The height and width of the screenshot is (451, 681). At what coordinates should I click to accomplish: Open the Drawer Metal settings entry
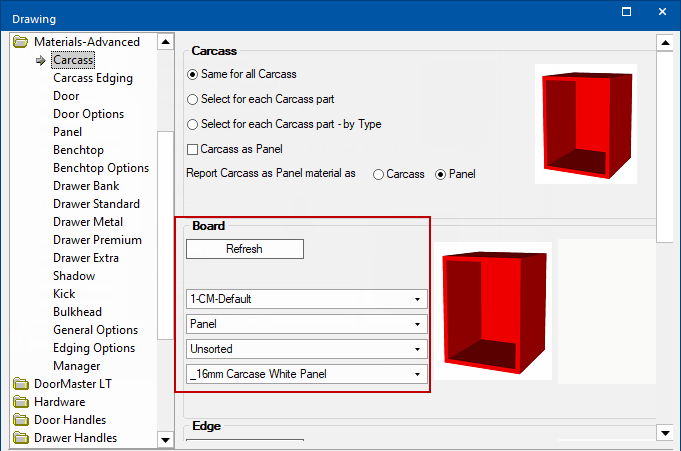88,222
